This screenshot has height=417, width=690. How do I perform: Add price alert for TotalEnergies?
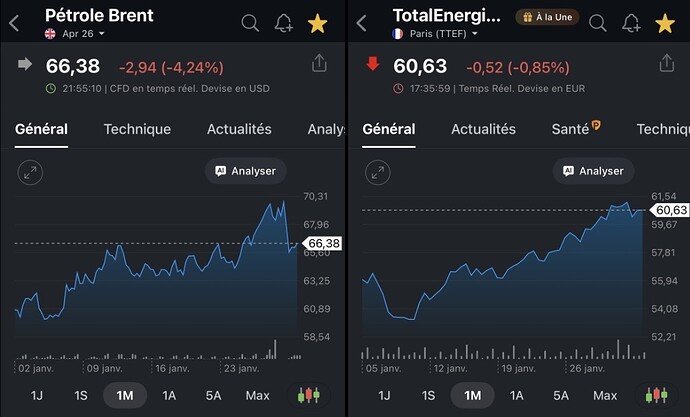[632, 23]
